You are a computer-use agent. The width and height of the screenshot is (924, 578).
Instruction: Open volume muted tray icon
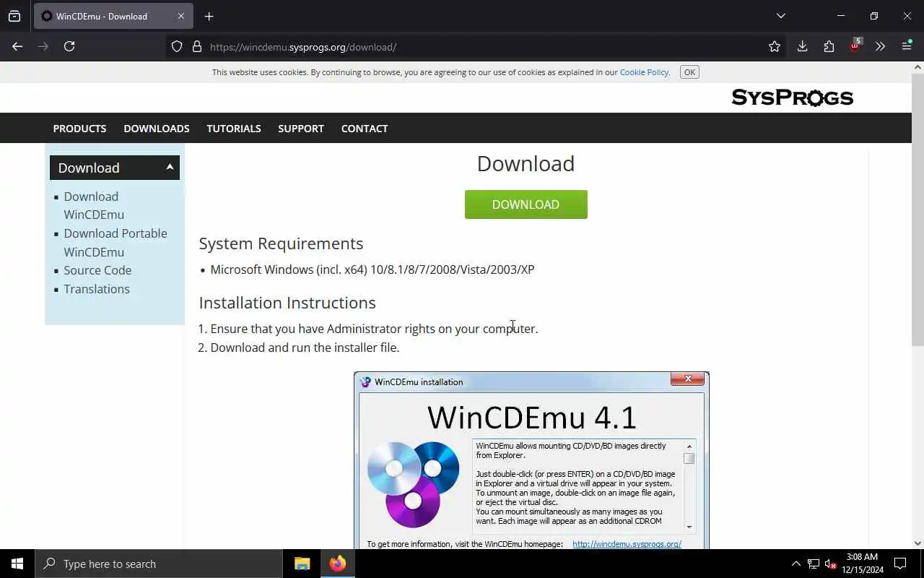[830, 564]
